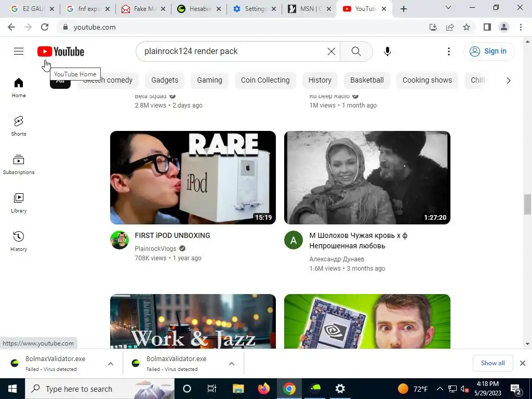This screenshot has width=532, height=399.
Task: Open Task View in the taskbar
Action: [212, 389]
